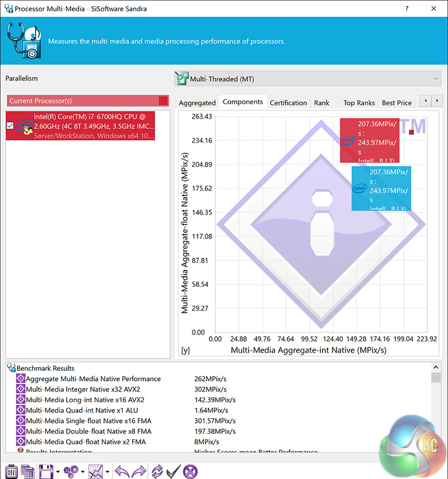Click the copy results icon in bottom toolbar

point(27,471)
